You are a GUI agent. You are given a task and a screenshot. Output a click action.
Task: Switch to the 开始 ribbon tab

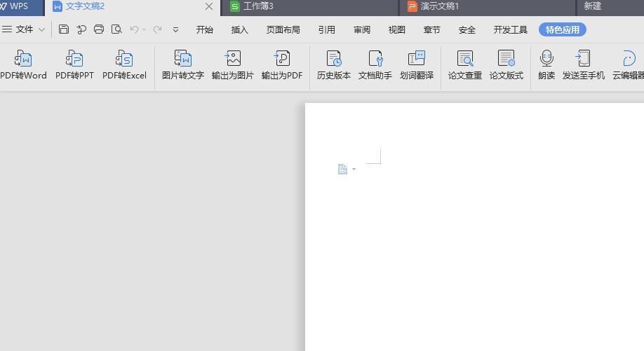pyautogui.click(x=205, y=29)
